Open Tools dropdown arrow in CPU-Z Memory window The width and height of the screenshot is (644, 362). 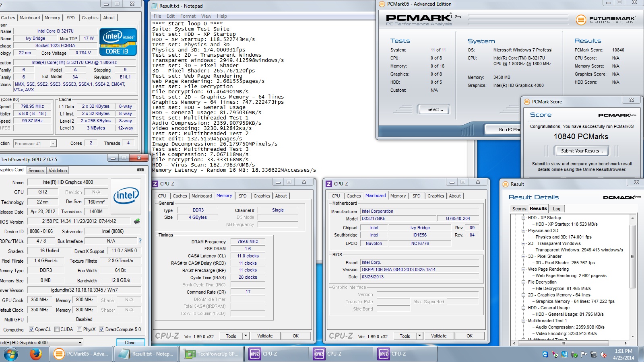(246, 336)
